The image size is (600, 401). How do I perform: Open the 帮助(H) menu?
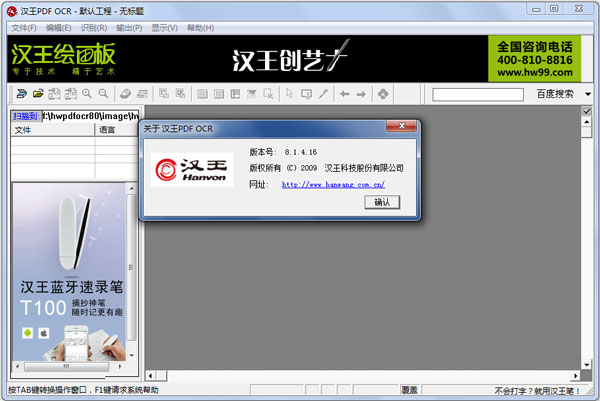pyautogui.click(x=201, y=28)
